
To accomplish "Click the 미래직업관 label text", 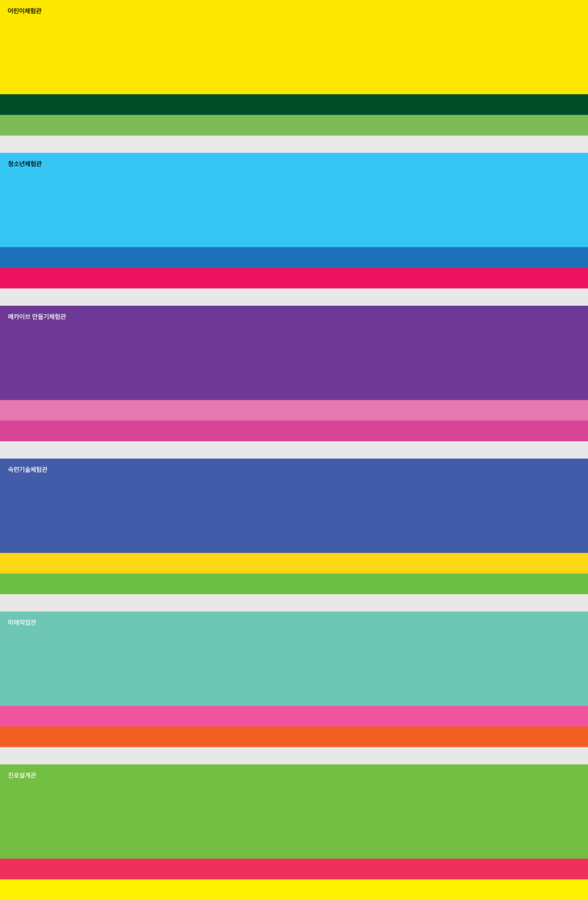I will [x=22, y=622].
